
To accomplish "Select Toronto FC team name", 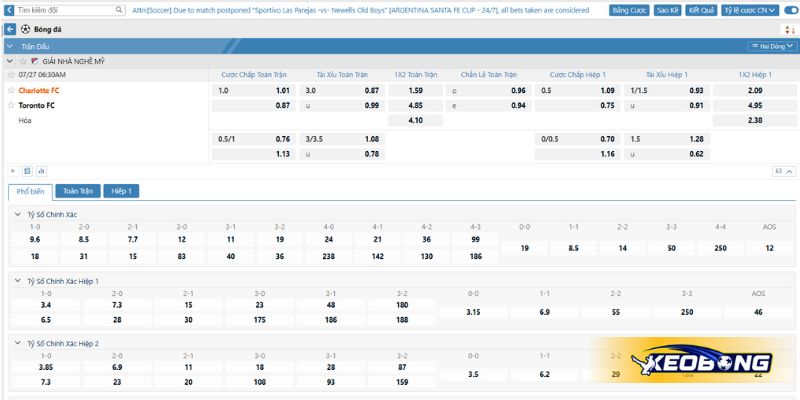I will click(x=36, y=106).
